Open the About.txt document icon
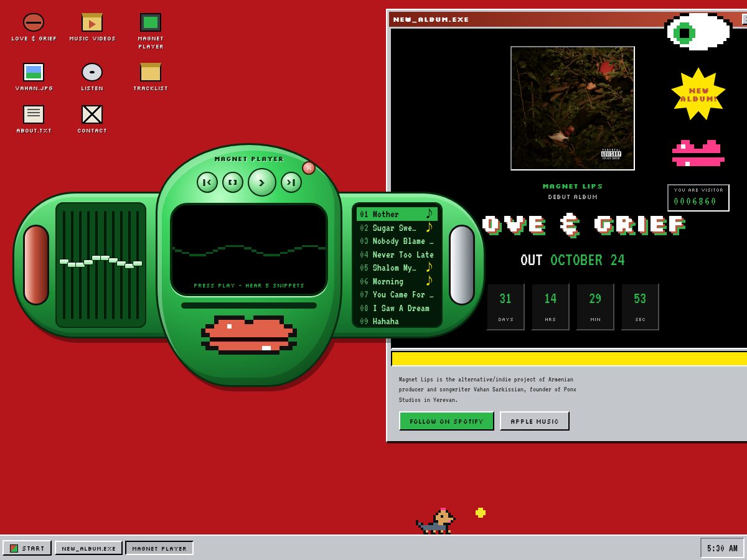 click(x=34, y=119)
